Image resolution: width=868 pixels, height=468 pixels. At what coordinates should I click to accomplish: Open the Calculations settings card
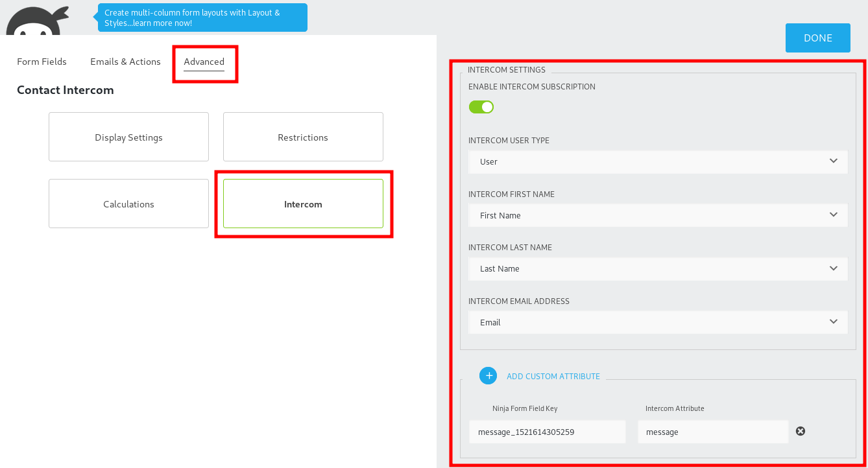coord(128,204)
